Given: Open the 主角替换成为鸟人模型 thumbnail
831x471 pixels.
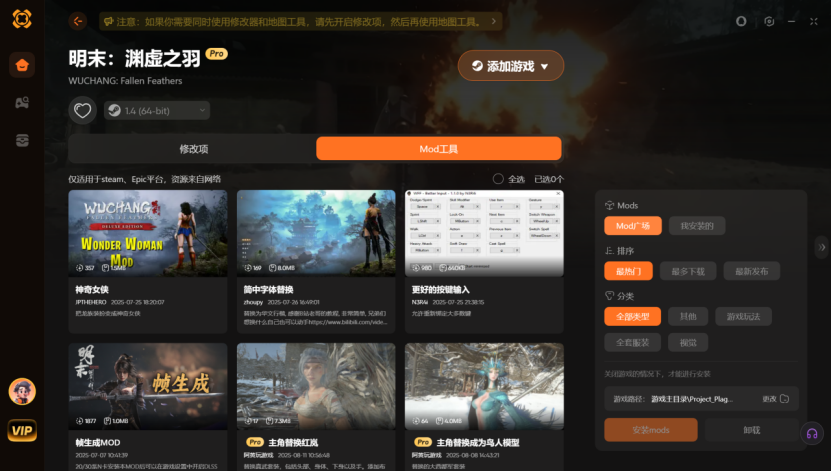Looking at the screenshot, I should click(484, 386).
